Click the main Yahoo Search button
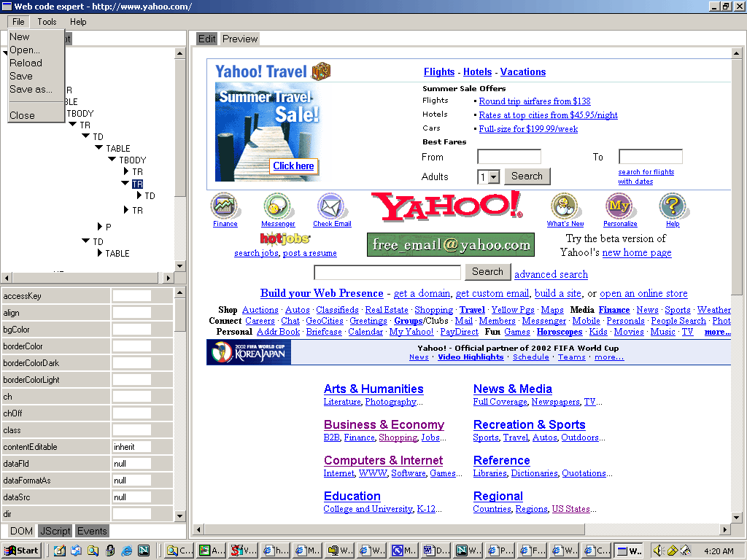 tap(487, 271)
